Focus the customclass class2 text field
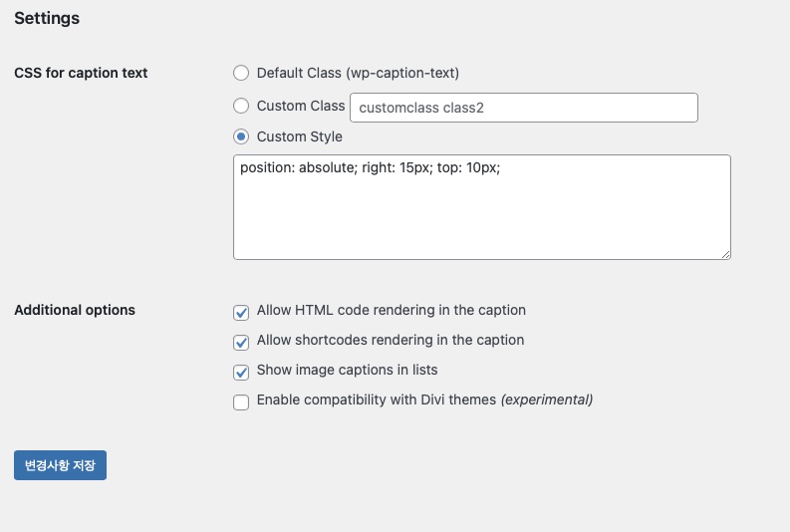The image size is (790, 532). [x=523, y=108]
